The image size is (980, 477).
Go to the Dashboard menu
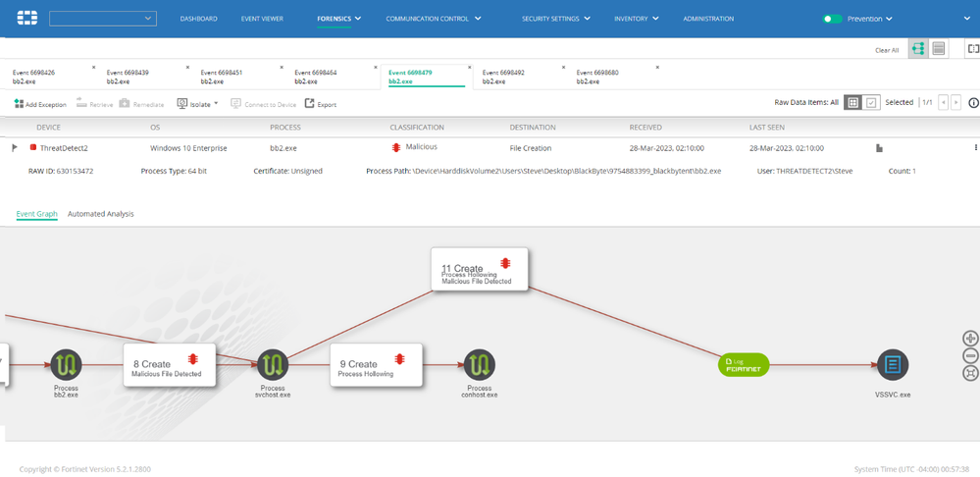199,19
